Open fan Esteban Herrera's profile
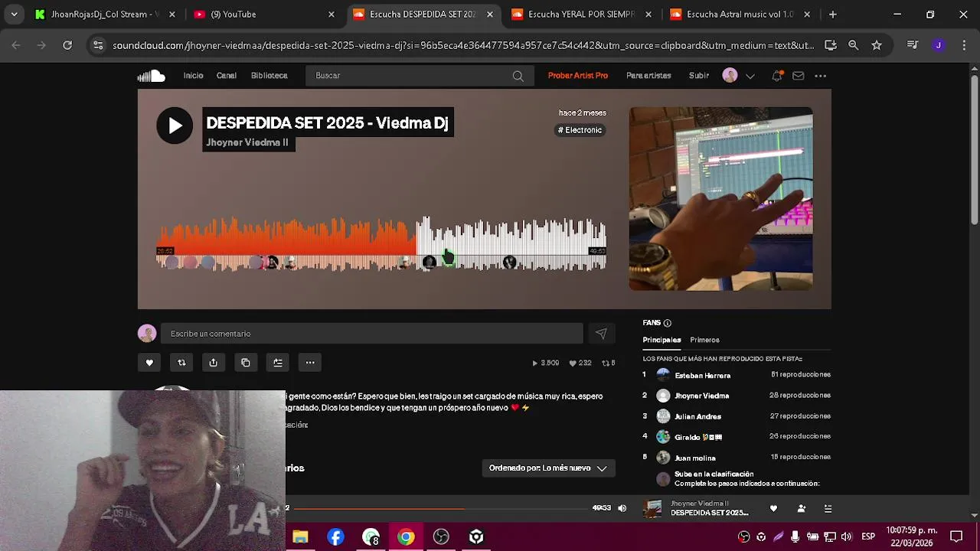980x551 pixels. tap(702, 376)
